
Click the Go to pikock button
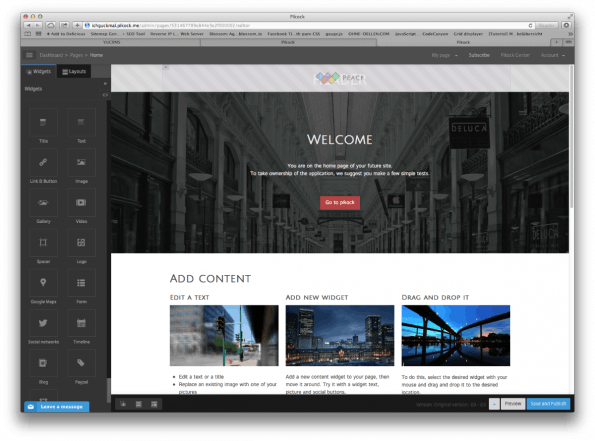coord(340,203)
